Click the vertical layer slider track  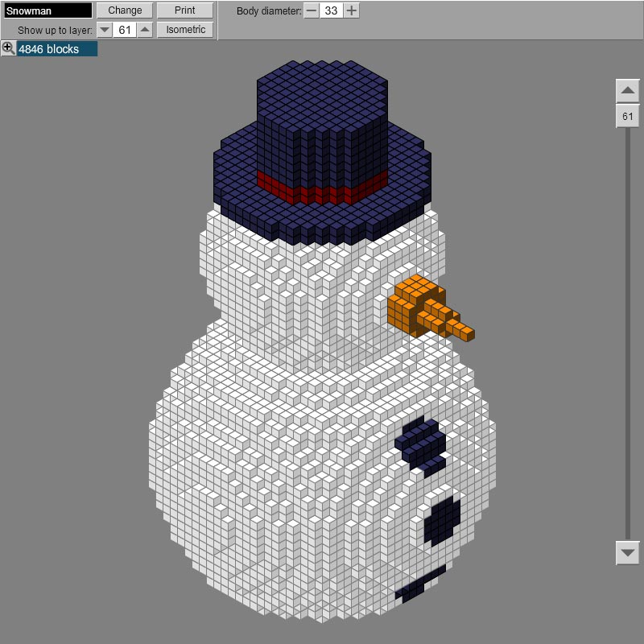tap(628, 333)
